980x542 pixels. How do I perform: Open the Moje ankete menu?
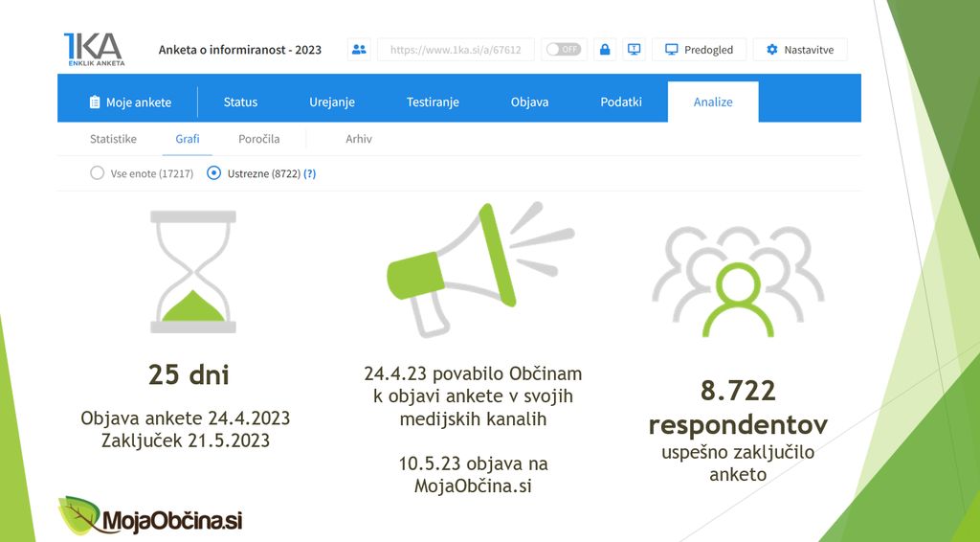coord(129,102)
